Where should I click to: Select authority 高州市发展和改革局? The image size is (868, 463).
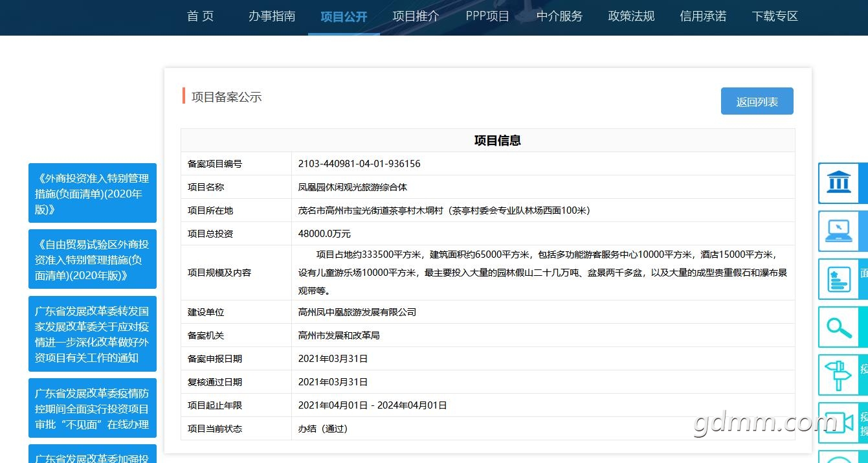click(339, 335)
